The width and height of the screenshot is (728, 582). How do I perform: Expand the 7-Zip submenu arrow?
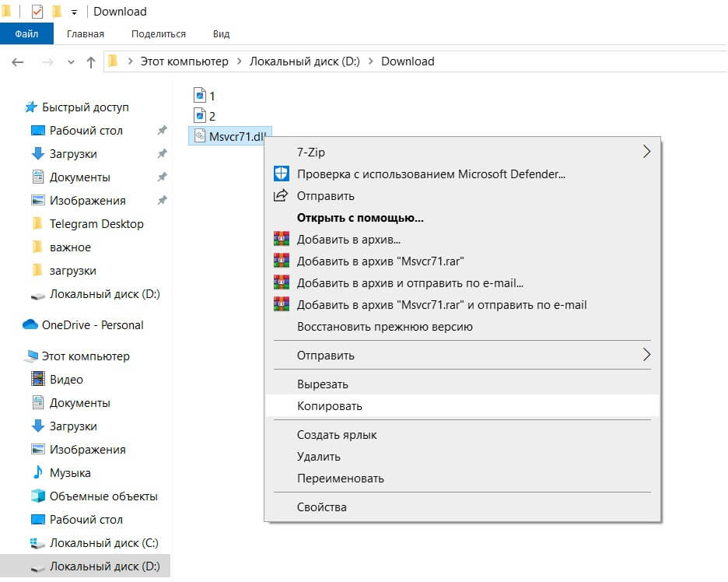(646, 152)
